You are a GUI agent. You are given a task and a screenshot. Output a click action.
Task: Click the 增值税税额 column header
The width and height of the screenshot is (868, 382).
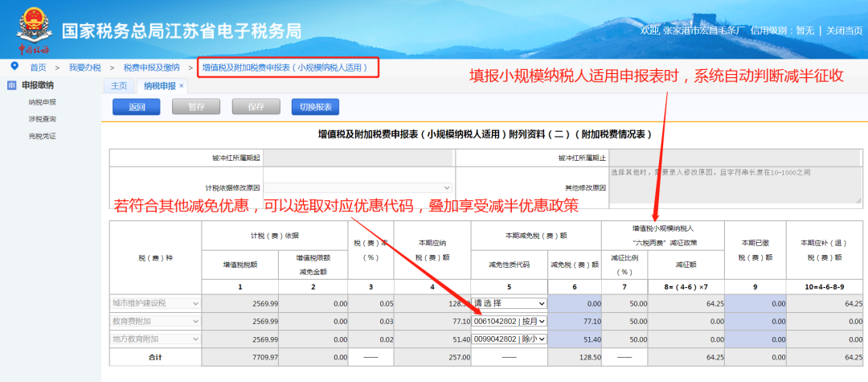(x=240, y=265)
